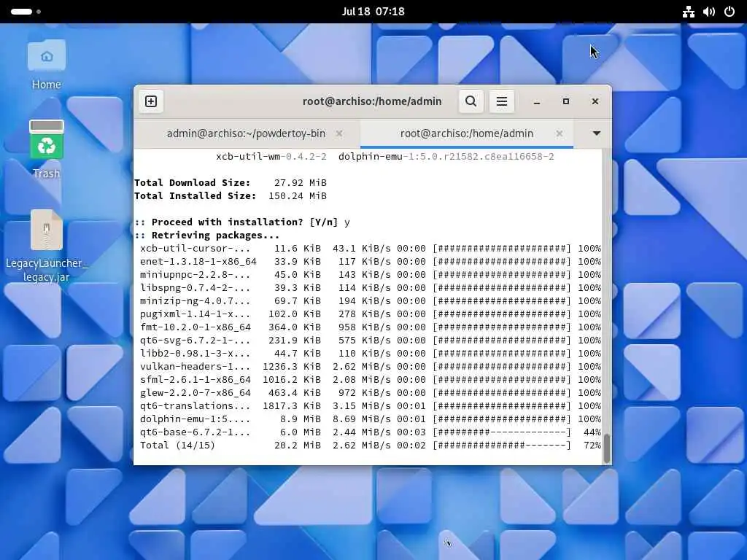Close the root@archiso tab

560,134
